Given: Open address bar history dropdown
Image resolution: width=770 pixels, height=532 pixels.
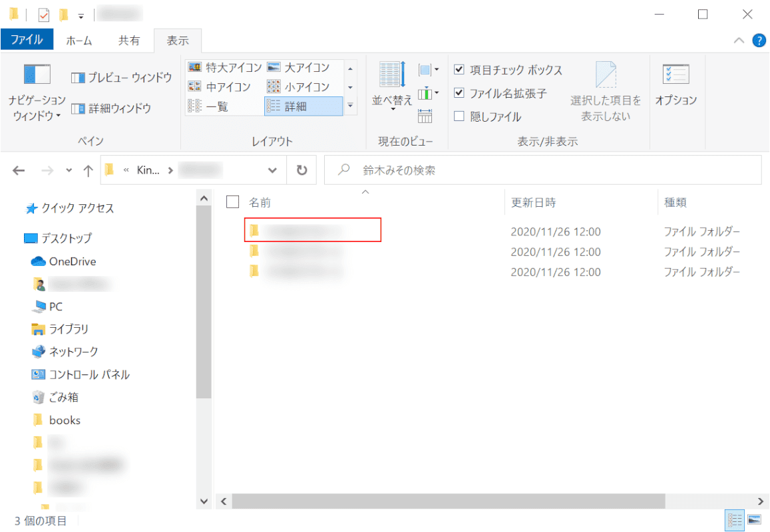Looking at the screenshot, I should click(x=272, y=170).
